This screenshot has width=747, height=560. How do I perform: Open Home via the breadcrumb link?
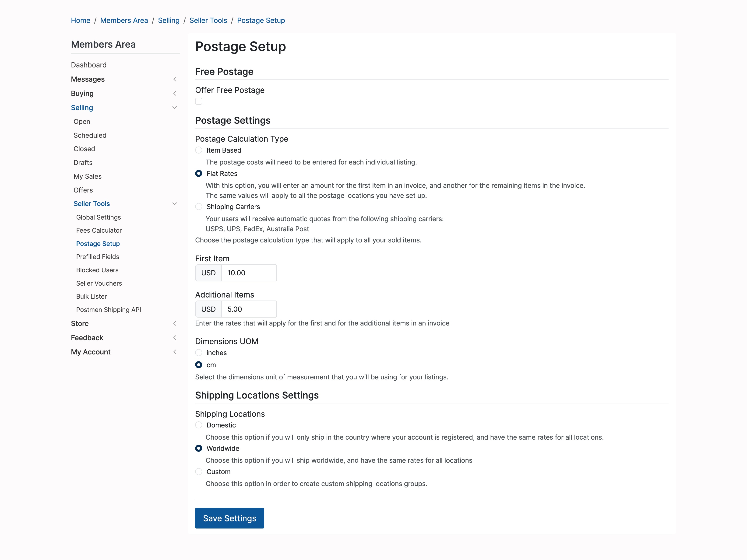tap(80, 20)
